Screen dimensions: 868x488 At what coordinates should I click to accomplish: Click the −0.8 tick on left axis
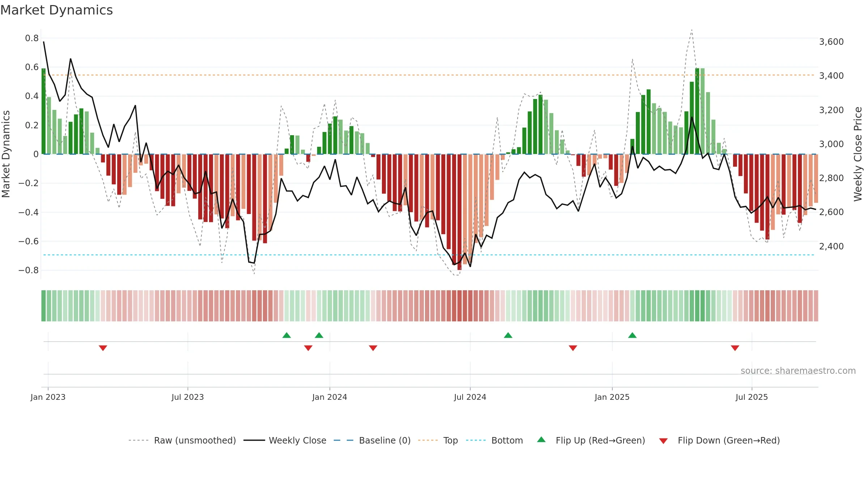coord(29,270)
